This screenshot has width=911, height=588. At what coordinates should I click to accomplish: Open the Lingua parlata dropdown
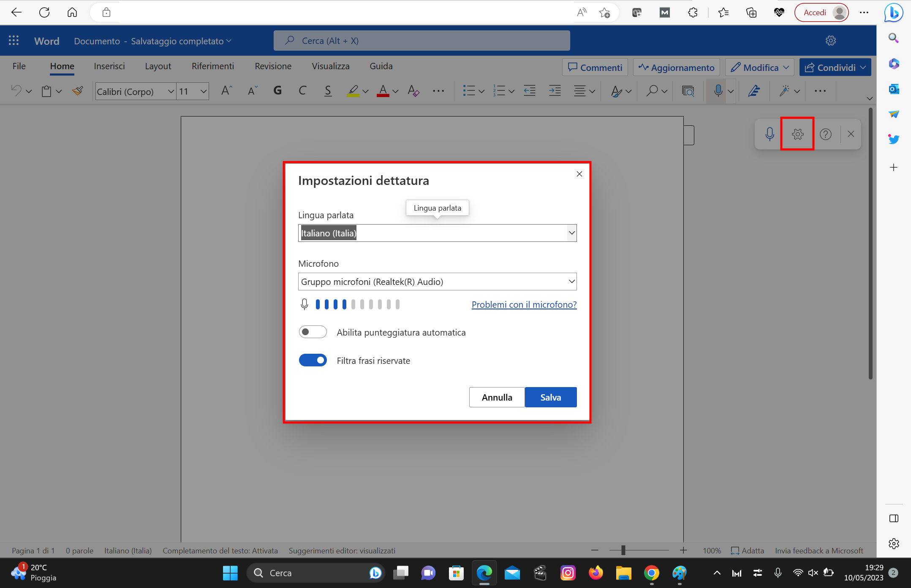point(572,233)
